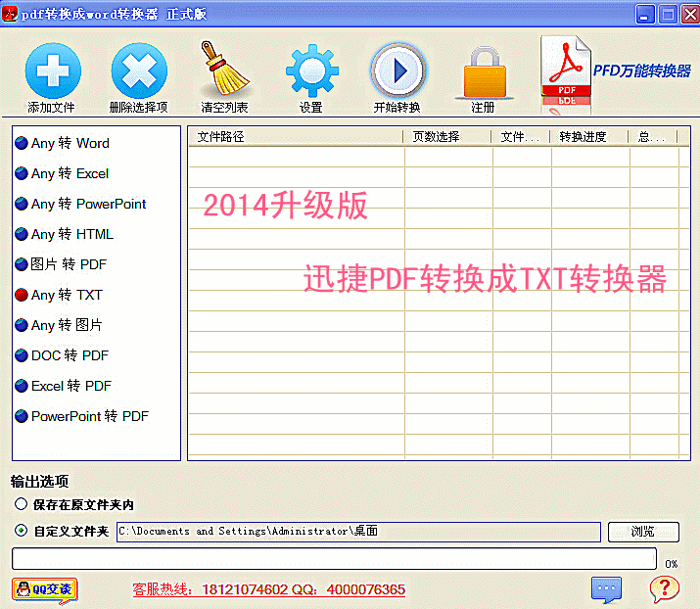Image resolution: width=700 pixels, height=609 pixels.
Task: Open help with the question mark icon
Action: coord(665,588)
